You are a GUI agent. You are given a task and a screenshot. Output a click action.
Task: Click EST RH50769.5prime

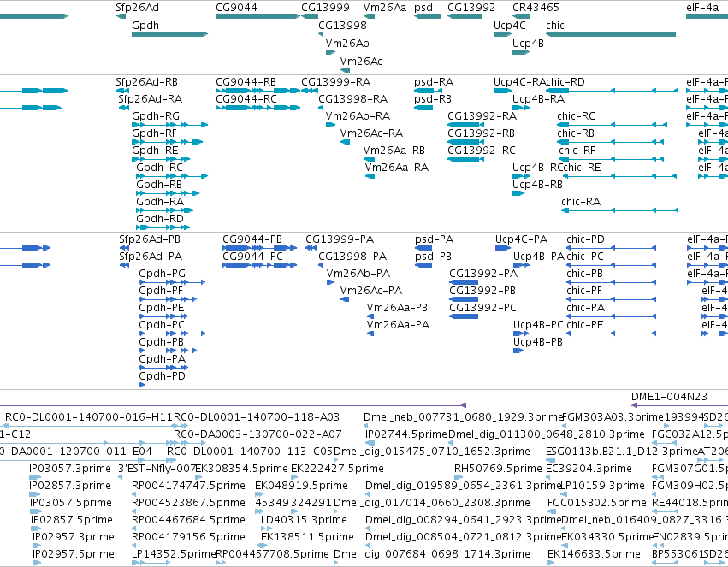498,469
